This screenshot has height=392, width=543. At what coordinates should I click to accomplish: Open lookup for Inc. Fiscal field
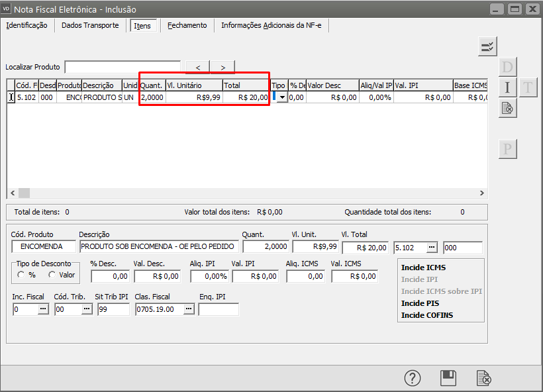click(43, 309)
